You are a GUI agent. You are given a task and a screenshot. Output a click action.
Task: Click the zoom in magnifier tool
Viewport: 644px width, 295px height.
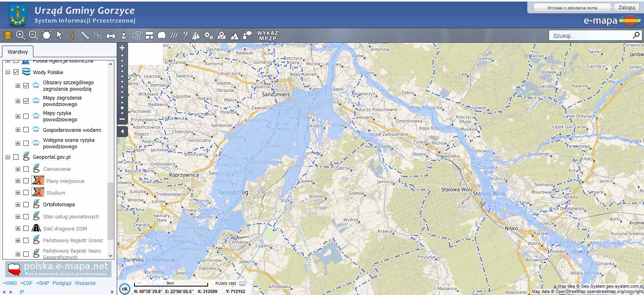coord(21,35)
